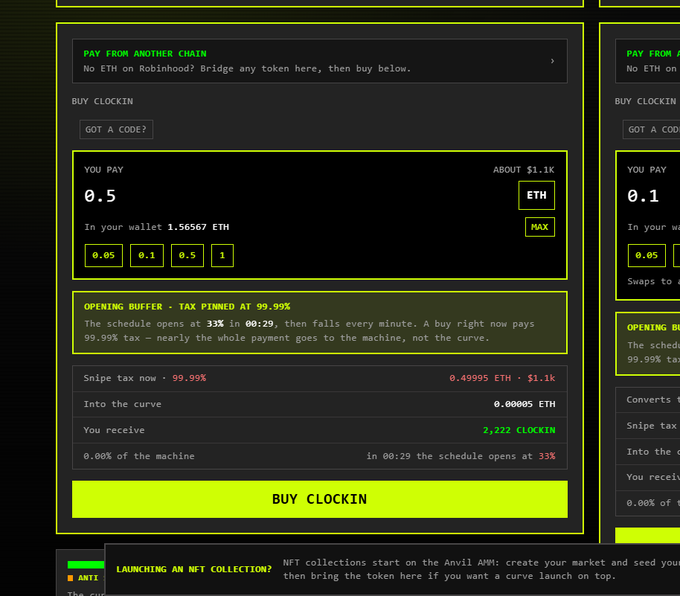The height and width of the screenshot is (596, 680).
Task: Expand the Pay From Another Chain chevron
Action: (x=552, y=61)
